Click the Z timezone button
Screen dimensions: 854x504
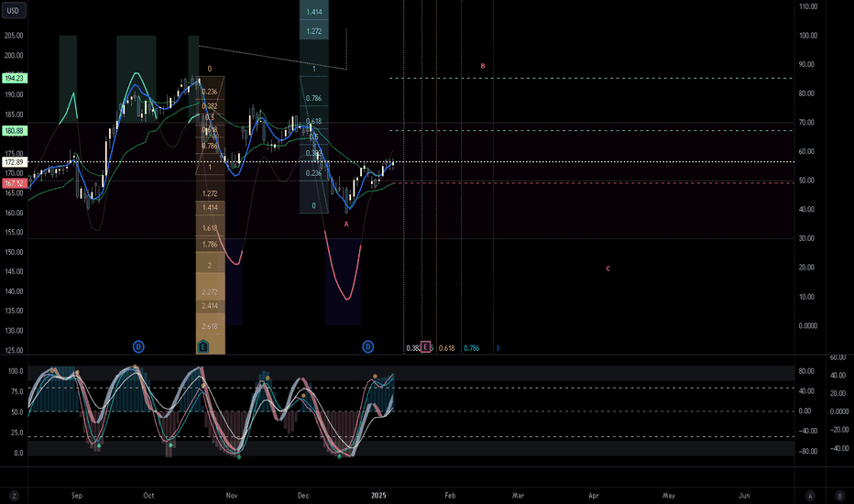tap(14, 496)
